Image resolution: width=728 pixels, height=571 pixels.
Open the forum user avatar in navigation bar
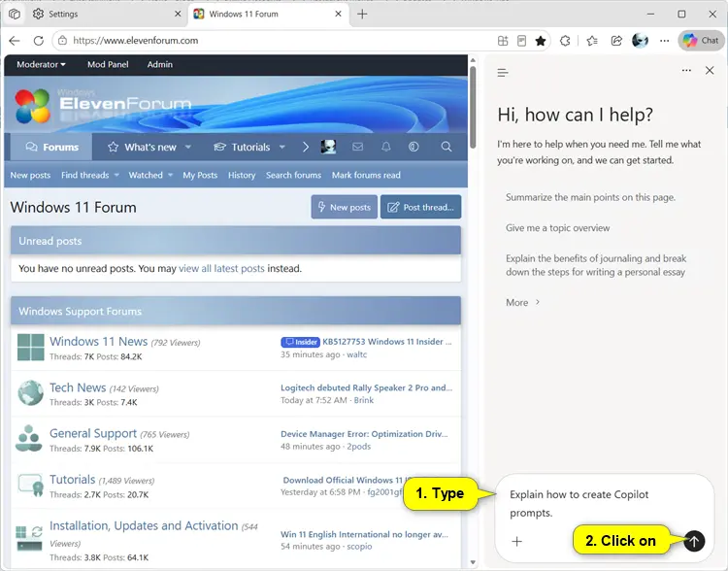(328, 147)
